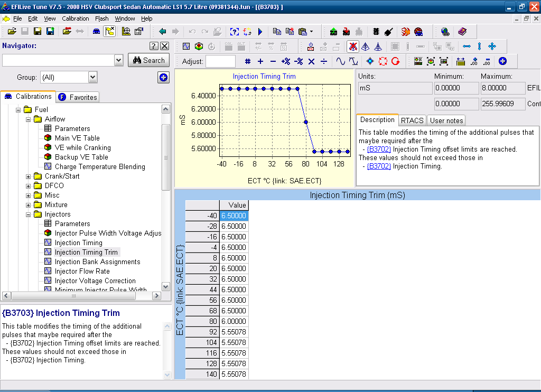Click the copy with labels icon
Viewport: 541px width, 392px height.
click(290, 32)
